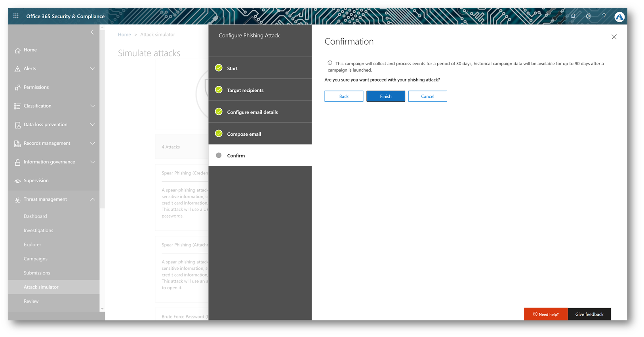Open the account avatar in the header
The height and width of the screenshot is (337, 644).
coord(619,17)
